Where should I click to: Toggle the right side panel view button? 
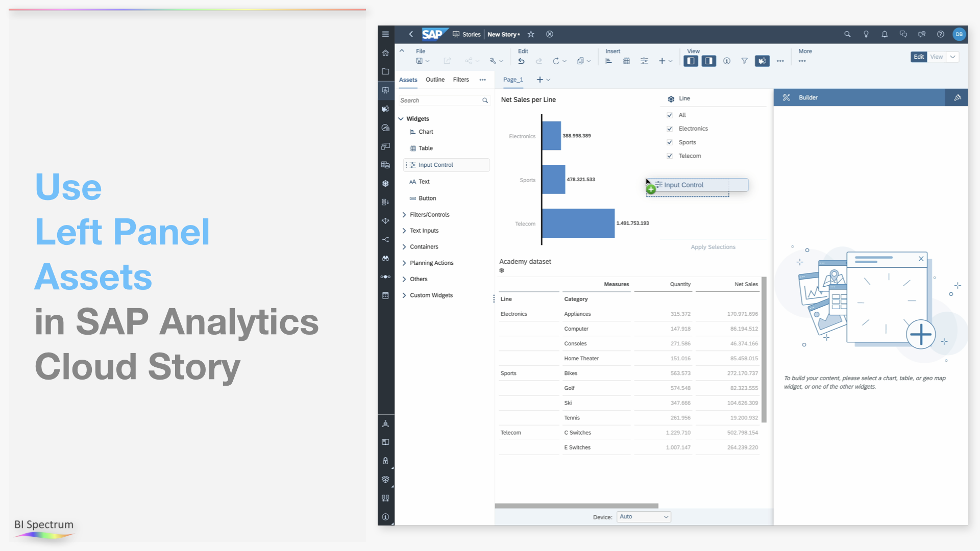(709, 61)
